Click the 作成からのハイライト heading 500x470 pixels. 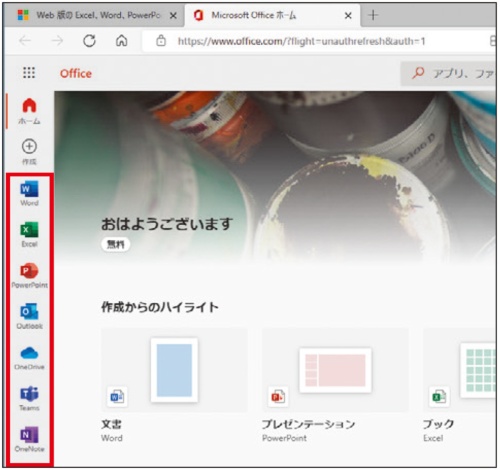click(x=160, y=307)
